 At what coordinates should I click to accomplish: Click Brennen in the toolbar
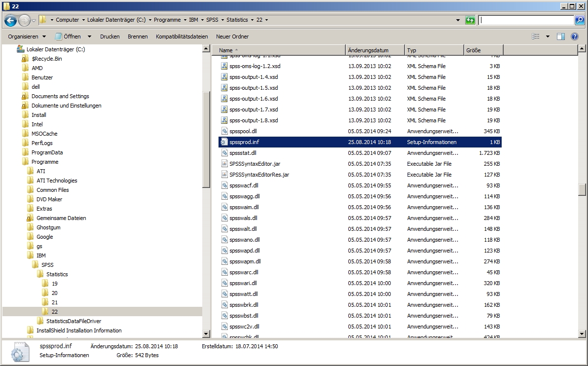click(x=138, y=37)
